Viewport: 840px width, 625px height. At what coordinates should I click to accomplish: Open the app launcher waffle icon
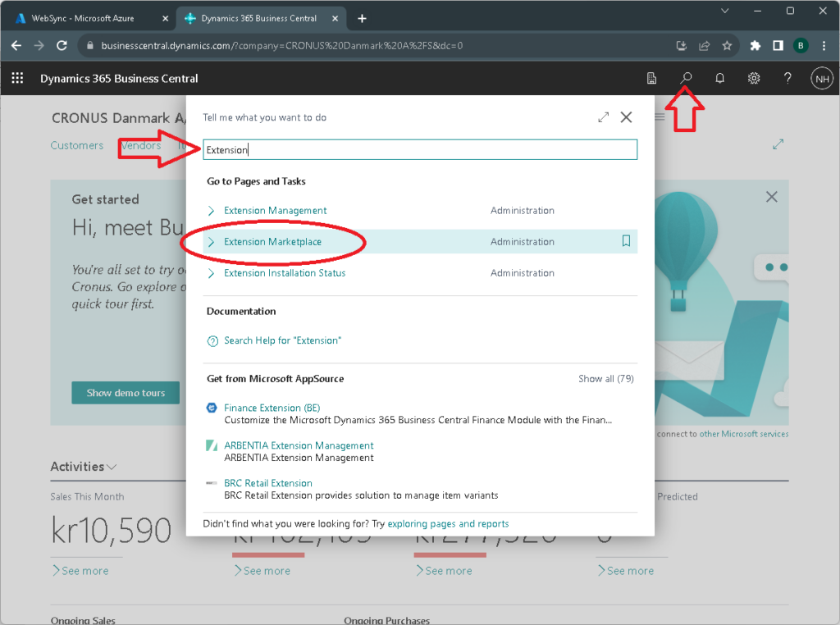(x=16, y=79)
